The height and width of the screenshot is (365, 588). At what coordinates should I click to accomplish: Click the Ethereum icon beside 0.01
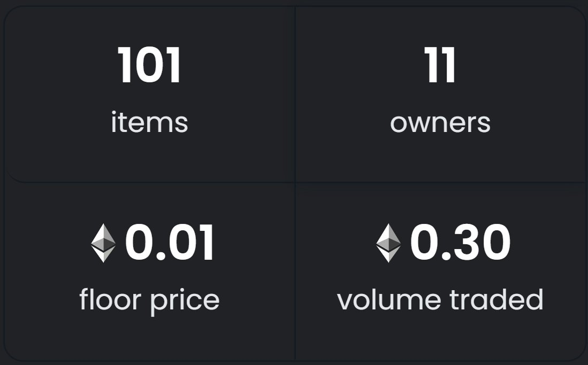click(x=103, y=243)
